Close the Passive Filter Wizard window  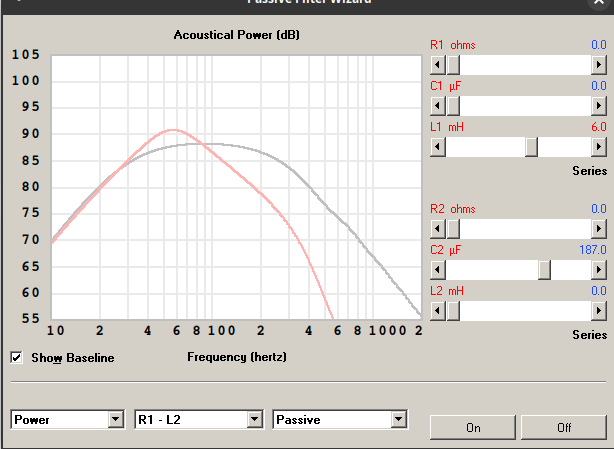pos(599,2)
